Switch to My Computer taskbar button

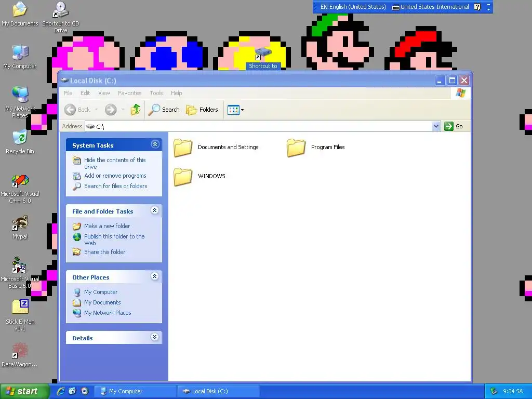pyautogui.click(x=135, y=392)
